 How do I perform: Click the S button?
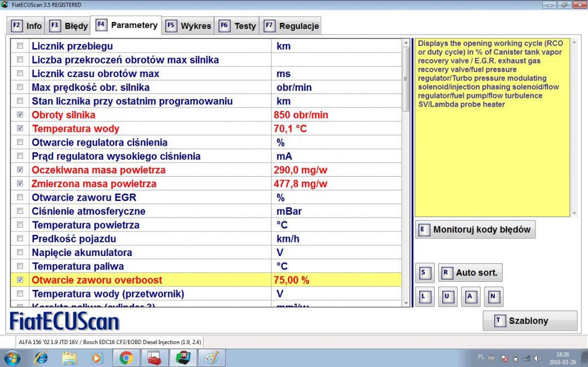coord(424,272)
